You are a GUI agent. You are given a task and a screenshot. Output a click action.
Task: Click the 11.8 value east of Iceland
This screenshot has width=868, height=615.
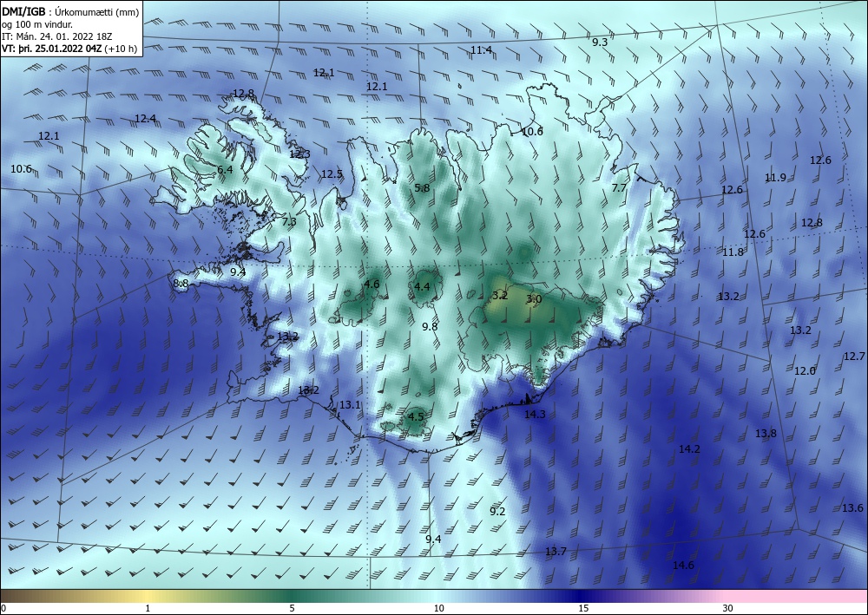click(733, 252)
